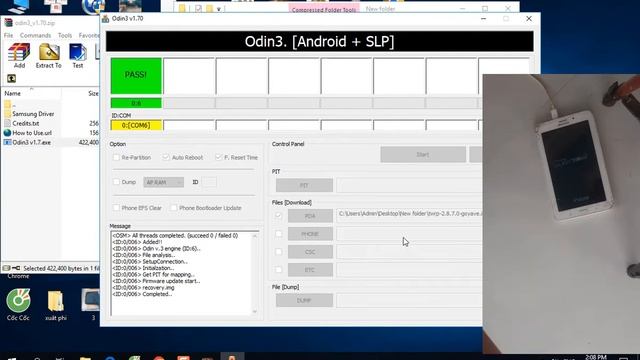640x360 pixels.
Task: Click the folder icon in Explorer quick access toolbar
Action: click(182, 9)
